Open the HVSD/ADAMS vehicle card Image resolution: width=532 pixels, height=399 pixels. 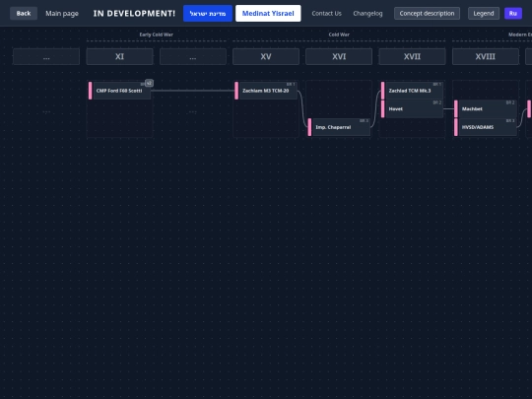(485, 127)
